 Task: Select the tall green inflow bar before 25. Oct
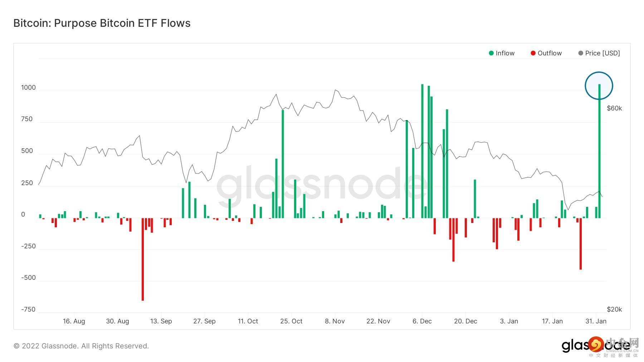click(x=283, y=164)
